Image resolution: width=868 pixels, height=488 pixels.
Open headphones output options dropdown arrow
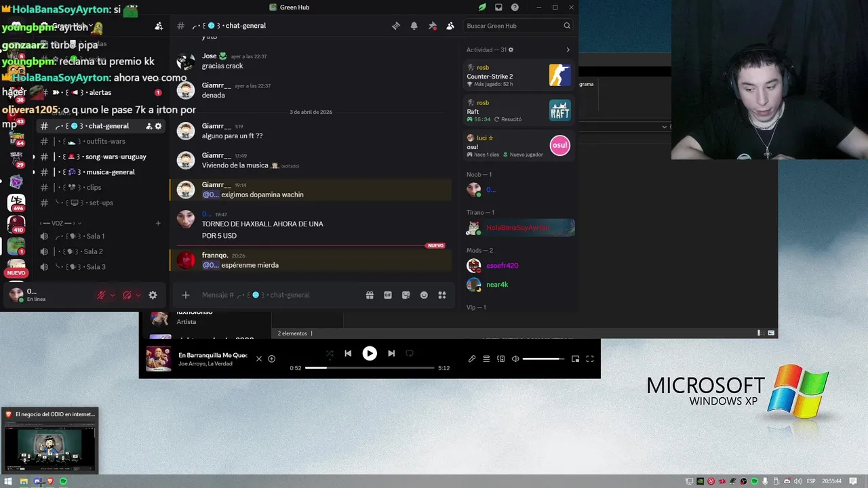click(x=138, y=295)
